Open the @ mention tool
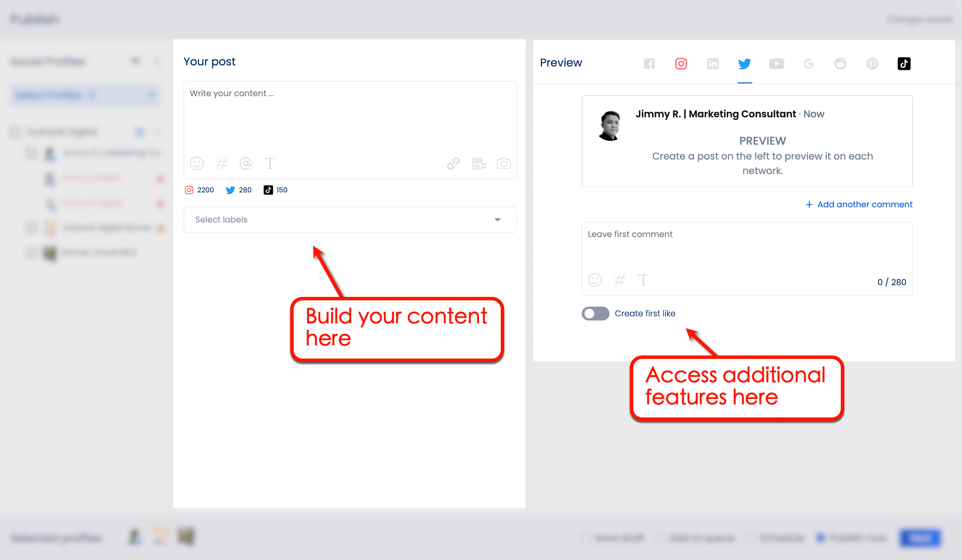The width and height of the screenshot is (962, 560). (x=246, y=163)
